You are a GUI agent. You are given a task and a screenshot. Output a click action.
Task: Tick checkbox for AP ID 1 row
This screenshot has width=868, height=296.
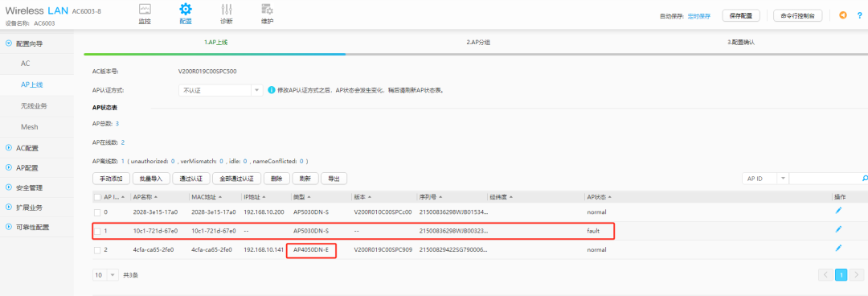[97, 231]
